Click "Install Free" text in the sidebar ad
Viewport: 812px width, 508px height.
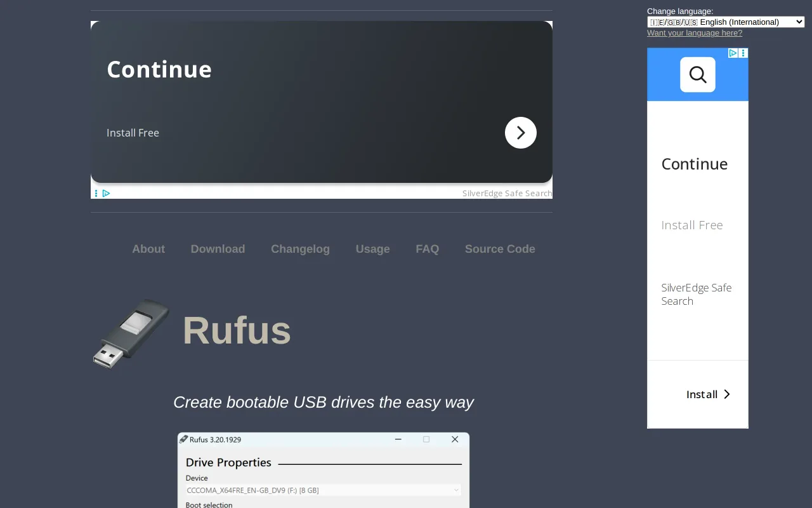click(x=692, y=225)
